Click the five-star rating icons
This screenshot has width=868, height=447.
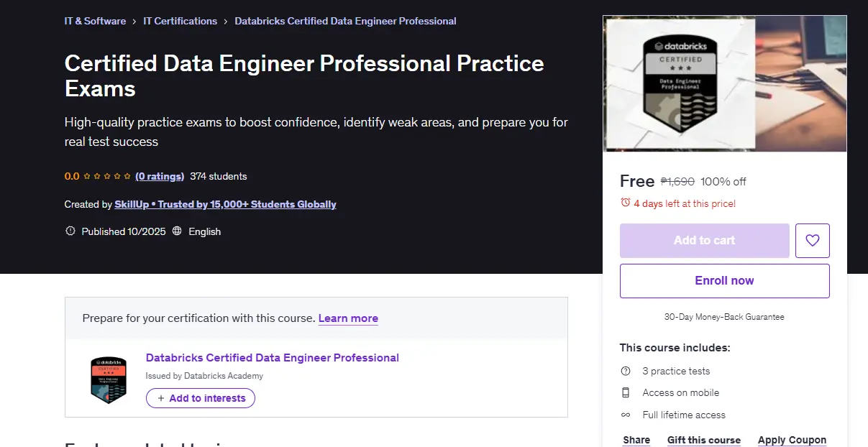[107, 176]
